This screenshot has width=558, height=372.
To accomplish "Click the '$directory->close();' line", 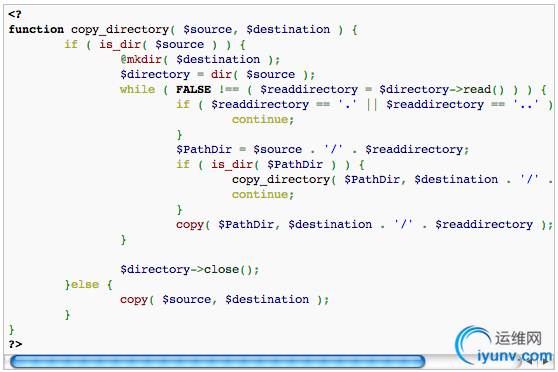I will (190, 269).
